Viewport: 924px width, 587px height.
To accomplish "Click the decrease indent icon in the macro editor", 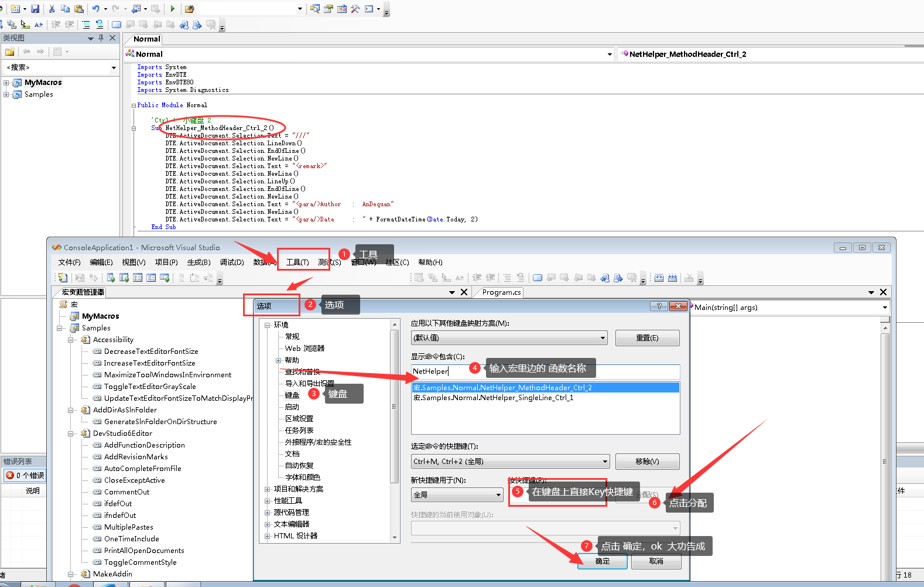I will [x=56, y=24].
